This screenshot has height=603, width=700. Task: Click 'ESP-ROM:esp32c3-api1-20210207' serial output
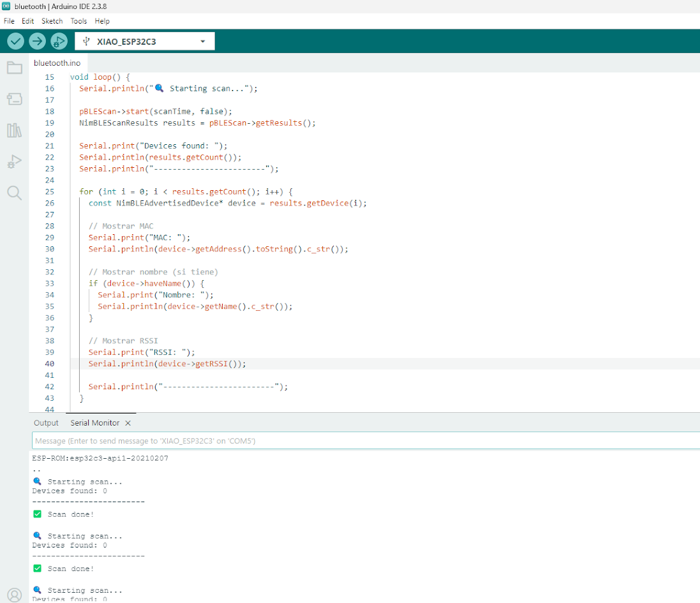pos(100,458)
